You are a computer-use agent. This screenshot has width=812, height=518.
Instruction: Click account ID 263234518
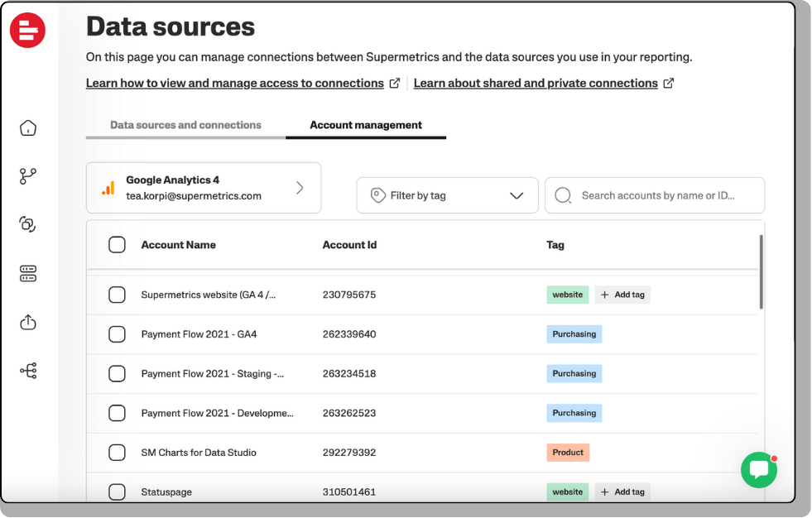point(349,374)
